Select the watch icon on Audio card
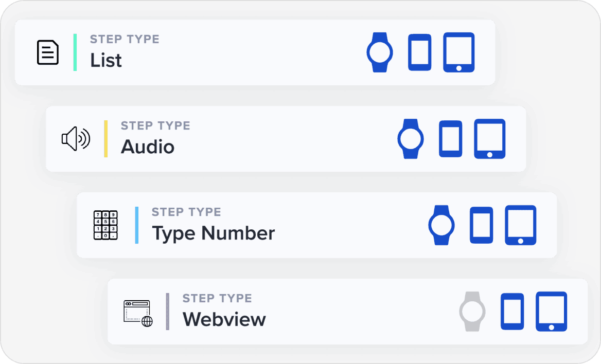This screenshot has width=601, height=364. (411, 139)
